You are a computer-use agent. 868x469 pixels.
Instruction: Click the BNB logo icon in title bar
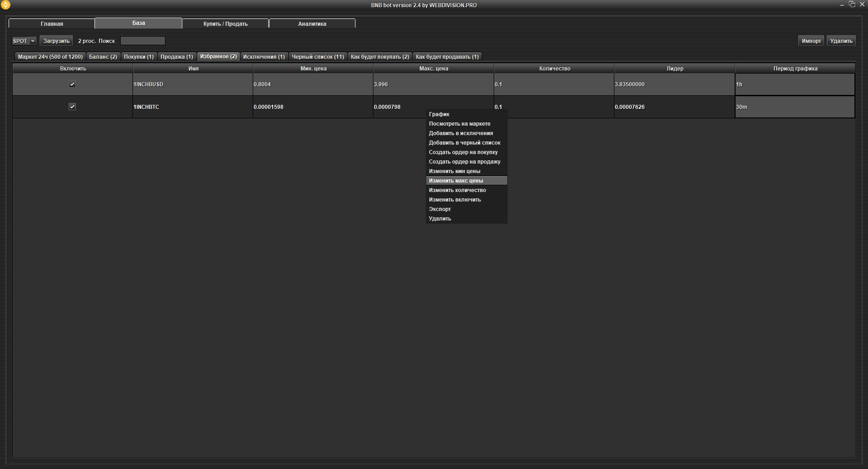[5, 5]
